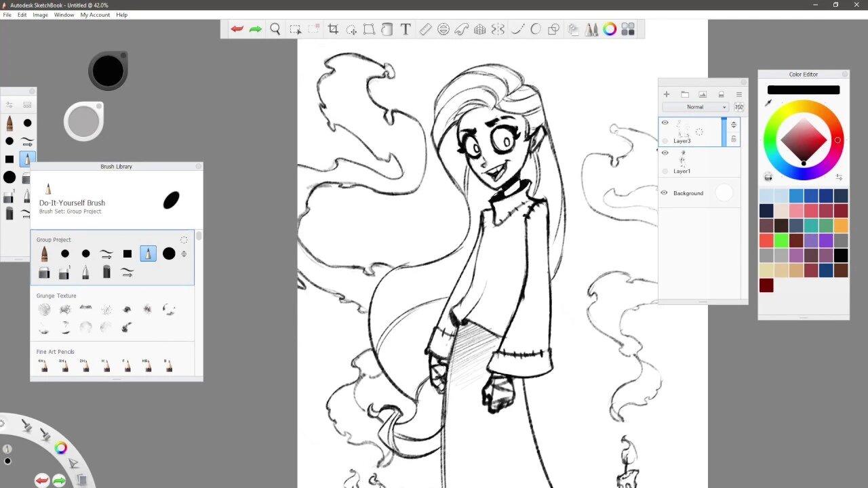The height and width of the screenshot is (488, 868).
Task: Add an image layer
Action: (x=703, y=94)
